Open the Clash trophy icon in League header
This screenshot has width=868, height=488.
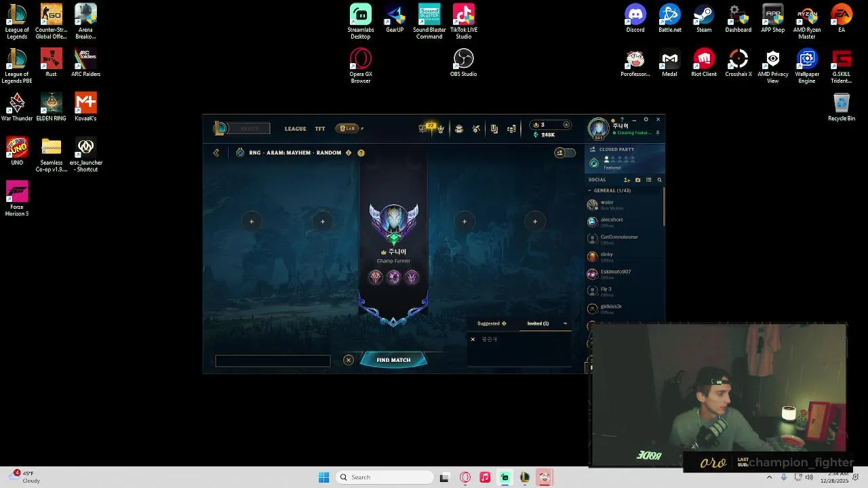[x=441, y=129]
